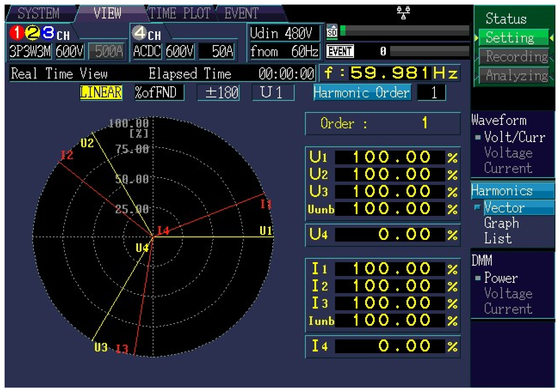The width and height of the screenshot is (560, 392).
Task: Select Graph under Harmonics
Action: 501,223
